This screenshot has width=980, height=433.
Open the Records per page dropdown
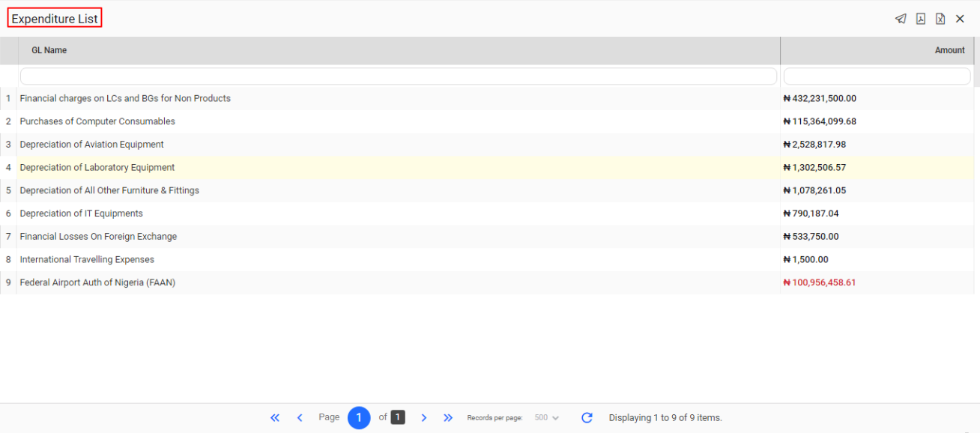coord(546,417)
